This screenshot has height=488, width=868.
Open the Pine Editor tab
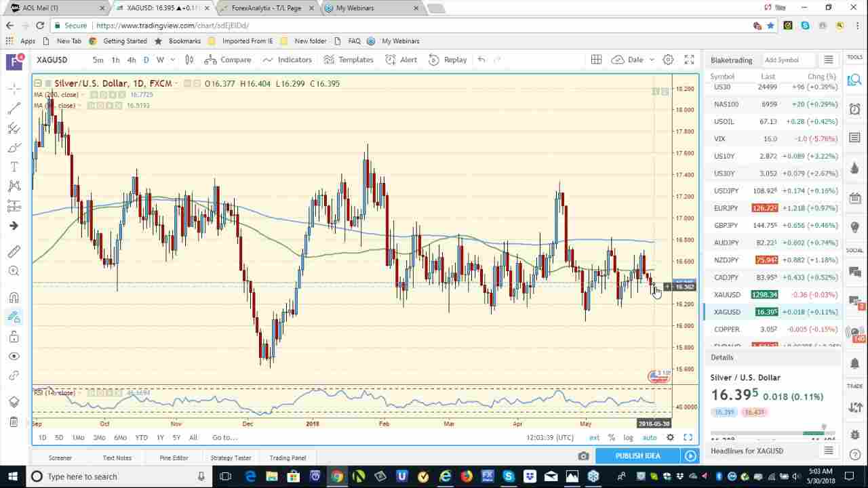(x=174, y=457)
